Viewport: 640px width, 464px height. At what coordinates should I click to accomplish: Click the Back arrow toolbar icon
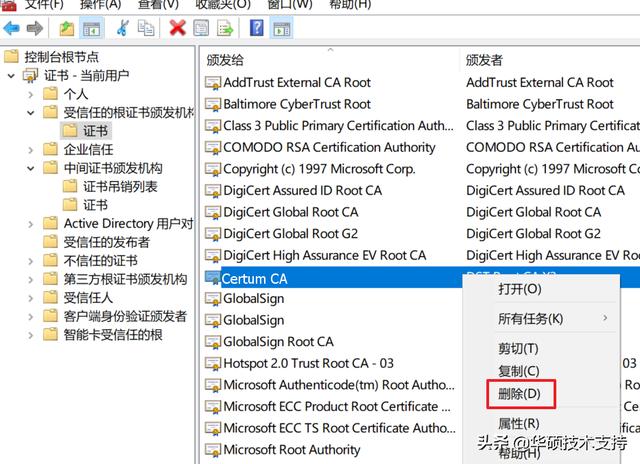tap(11, 28)
